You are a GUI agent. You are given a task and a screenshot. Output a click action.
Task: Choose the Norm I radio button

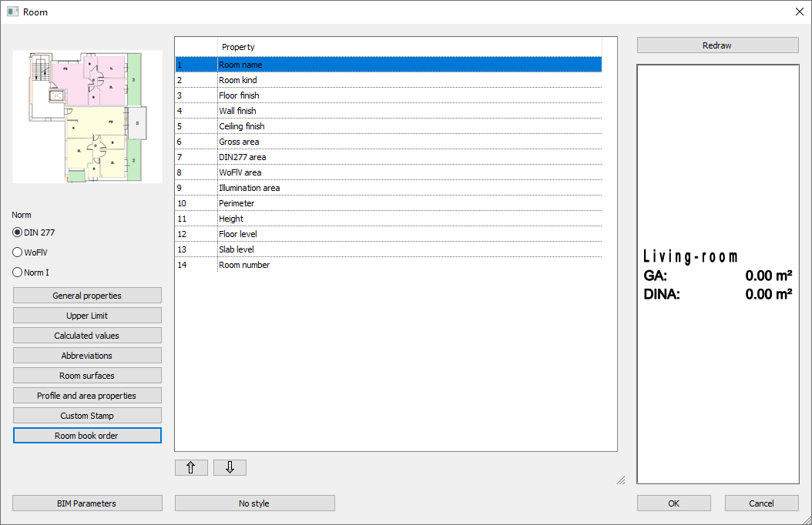coord(18,273)
